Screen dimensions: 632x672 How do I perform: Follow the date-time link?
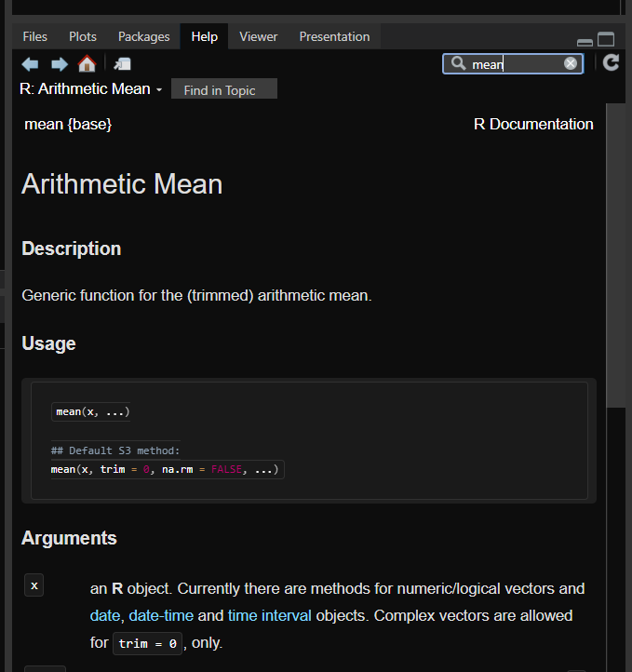[x=161, y=615]
